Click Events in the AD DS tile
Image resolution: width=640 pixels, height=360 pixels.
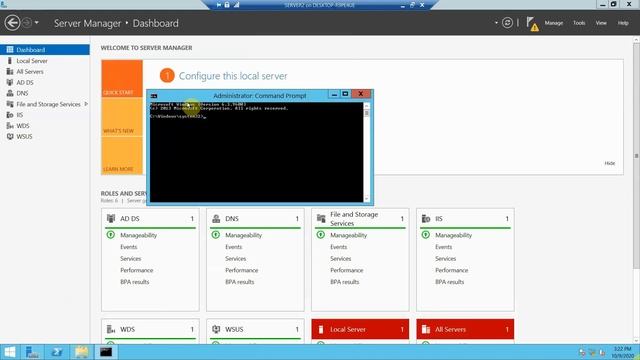tap(129, 247)
